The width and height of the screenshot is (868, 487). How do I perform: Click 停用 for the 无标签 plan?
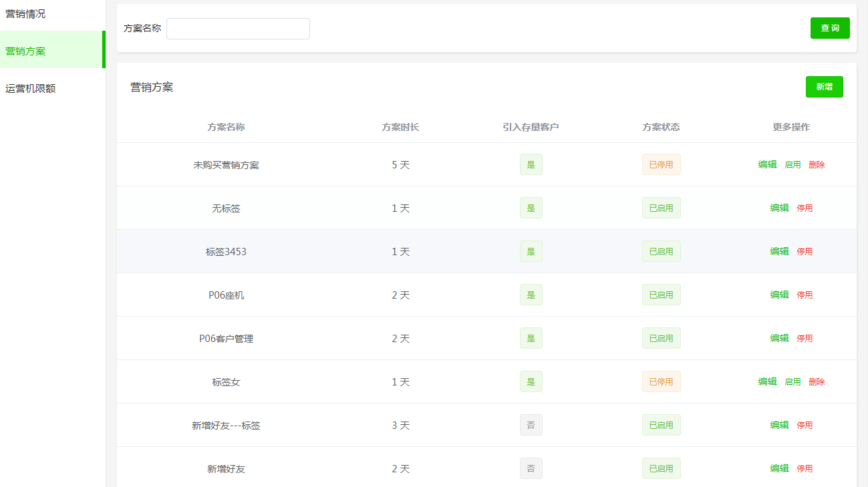(805, 208)
